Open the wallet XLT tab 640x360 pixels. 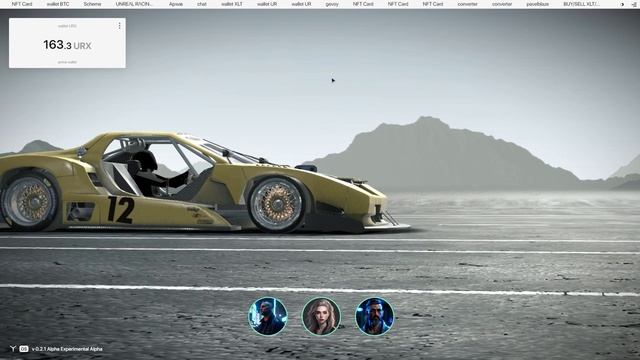[x=231, y=4]
